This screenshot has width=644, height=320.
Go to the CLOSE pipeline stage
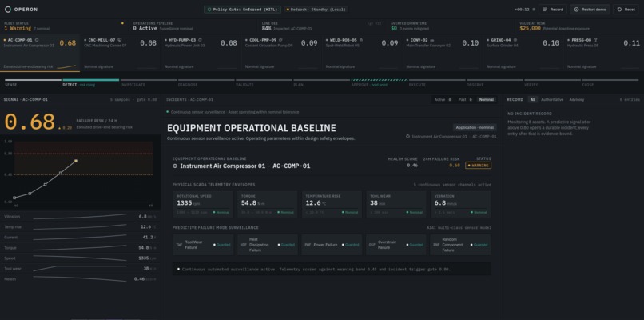(610, 82)
